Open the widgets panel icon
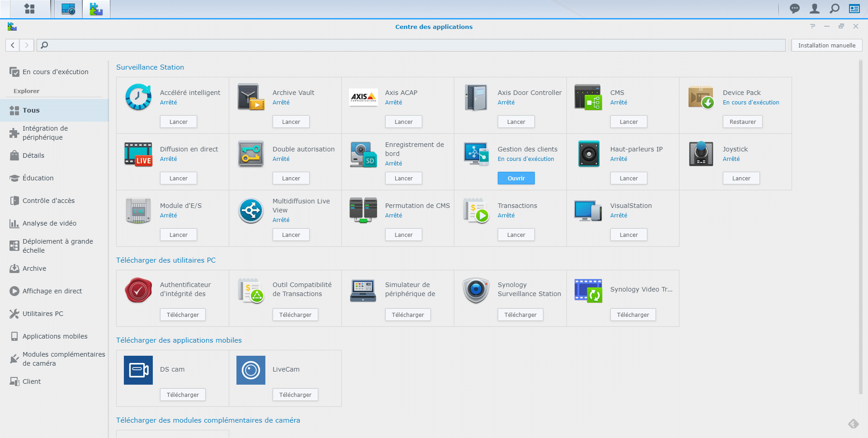The width and height of the screenshot is (868, 438). point(854,9)
